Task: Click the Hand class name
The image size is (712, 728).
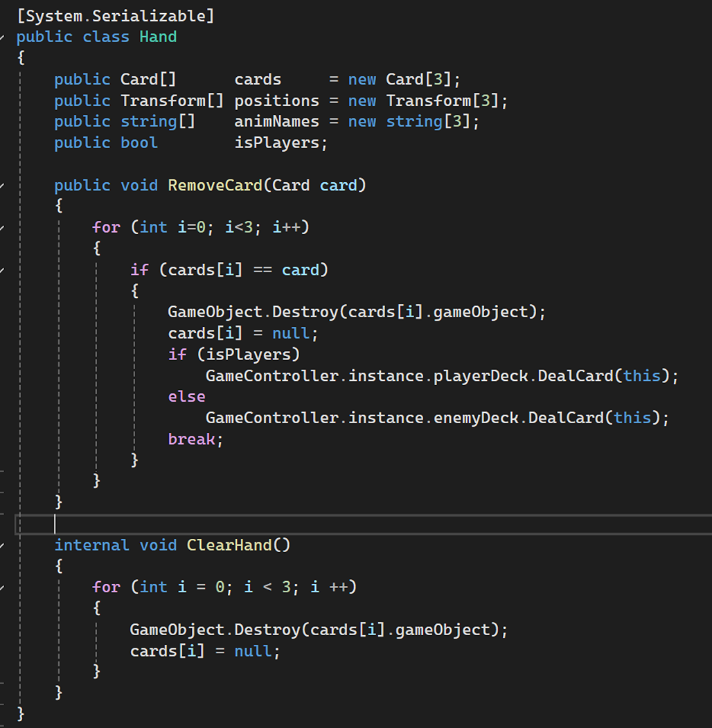Action: click(158, 37)
